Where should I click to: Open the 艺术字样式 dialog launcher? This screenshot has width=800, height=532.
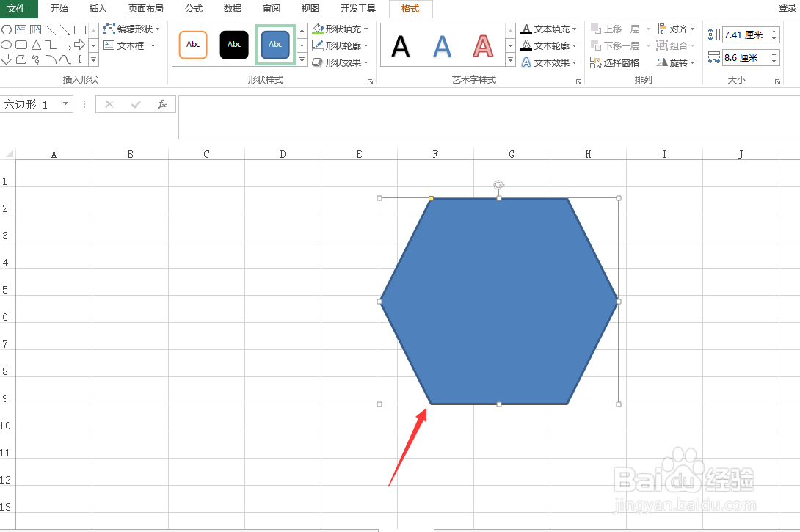[578, 81]
